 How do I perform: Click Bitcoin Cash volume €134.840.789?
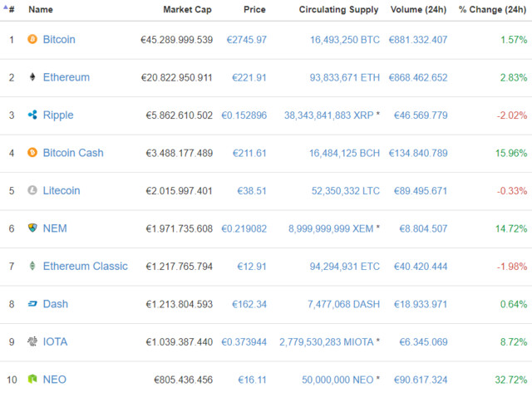[x=418, y=154]
